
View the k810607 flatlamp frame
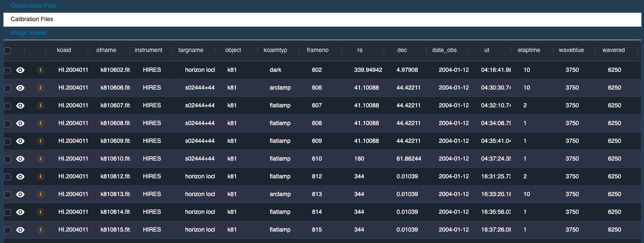point(20,106)
